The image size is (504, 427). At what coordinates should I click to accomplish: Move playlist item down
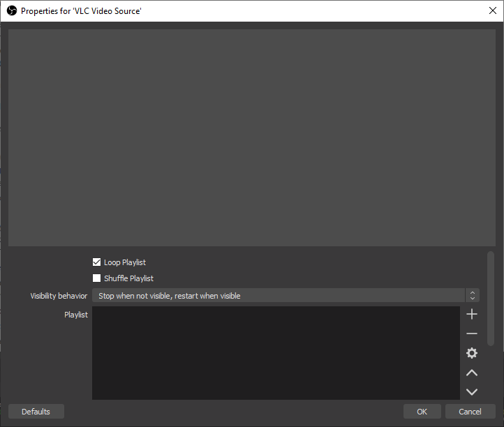pyautogui.click(x=471, y=392)
